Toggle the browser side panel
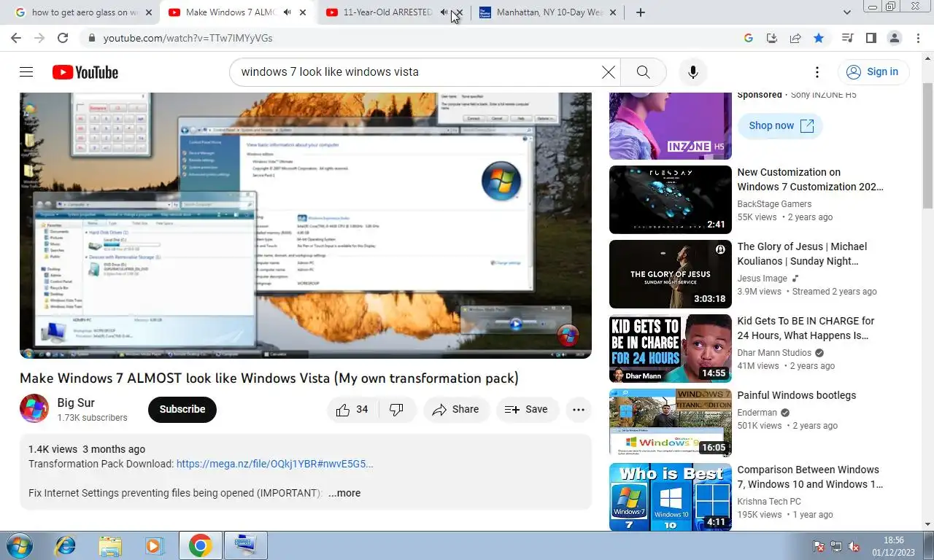Screen dimensions: 934x560 click(871, 38)
